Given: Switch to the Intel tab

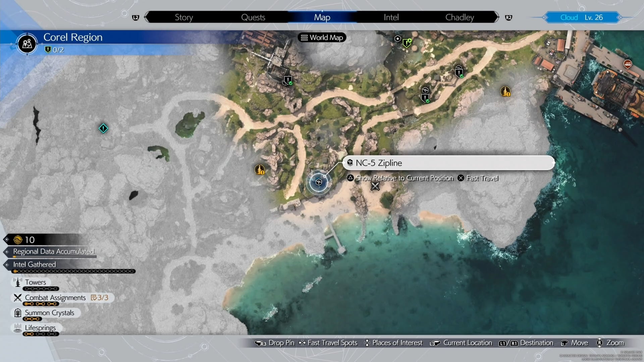Looking at the screenshot, I should point(391,17).
